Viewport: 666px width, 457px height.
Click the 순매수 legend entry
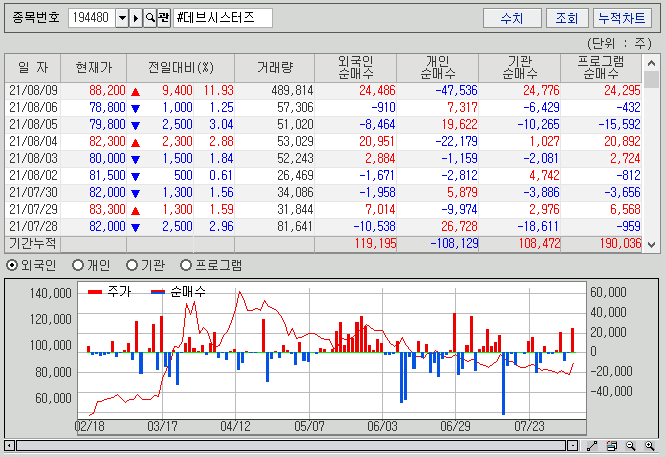(x=178, y=292)
